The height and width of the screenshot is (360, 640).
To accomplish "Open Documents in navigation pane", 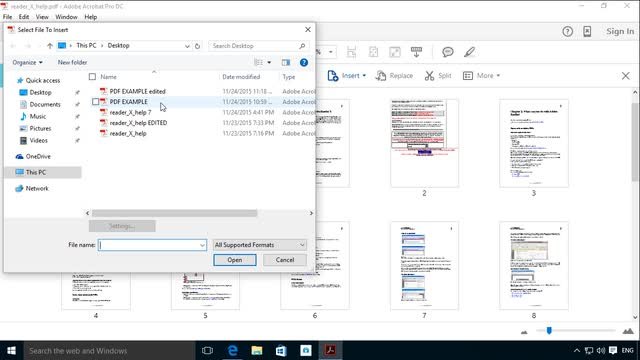I will 44,104.
